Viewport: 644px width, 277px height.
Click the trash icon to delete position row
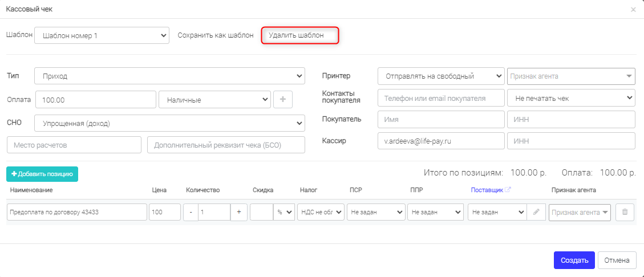(625, 212)
